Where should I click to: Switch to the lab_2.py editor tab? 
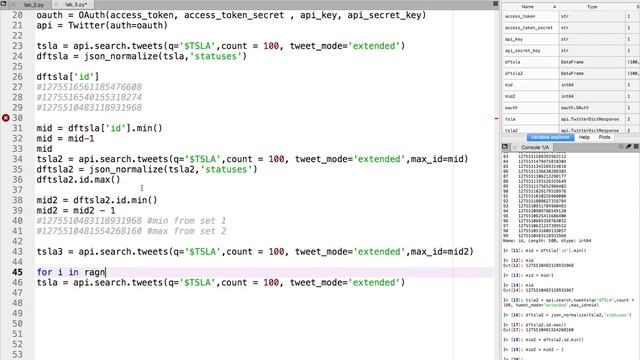click(x=34, y=5)
